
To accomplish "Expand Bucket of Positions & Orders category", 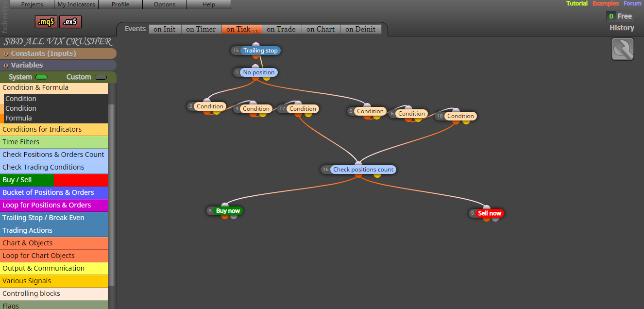I will tap(54, 192).
